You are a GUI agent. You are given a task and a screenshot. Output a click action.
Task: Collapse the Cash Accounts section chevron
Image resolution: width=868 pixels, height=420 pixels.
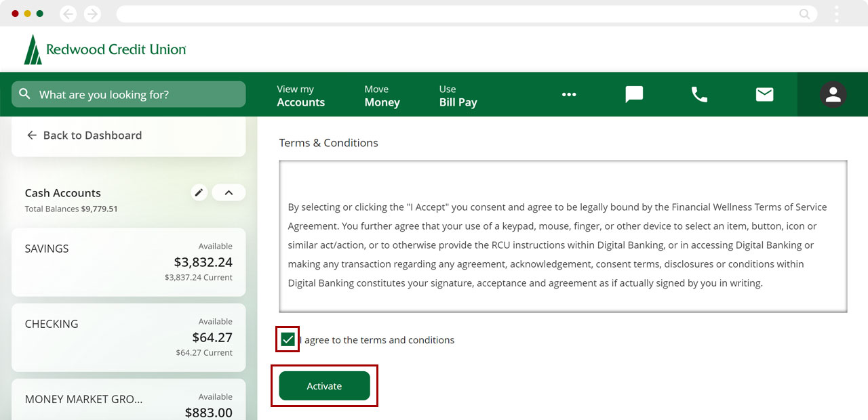[229, 193]
